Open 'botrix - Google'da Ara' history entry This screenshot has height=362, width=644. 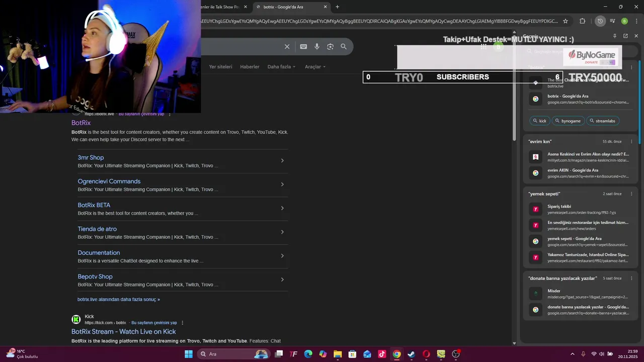click(x=581, y=99)
